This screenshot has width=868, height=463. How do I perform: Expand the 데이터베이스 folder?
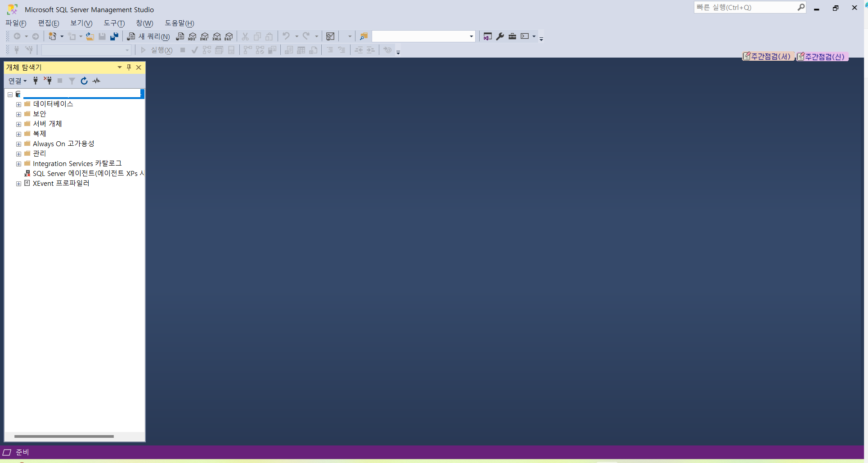coord(18,104)
